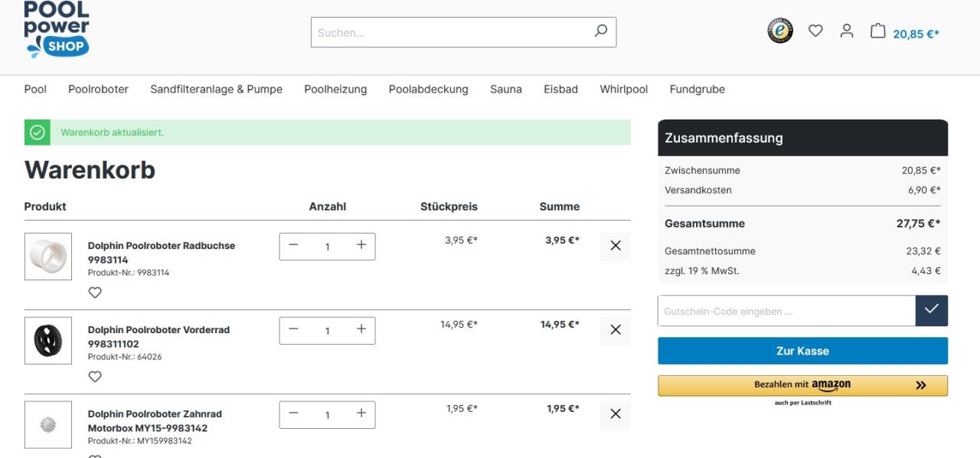980x458 pixels.
Task: Click the Warenkorb aktualisiert check icon
Action: 38,132
